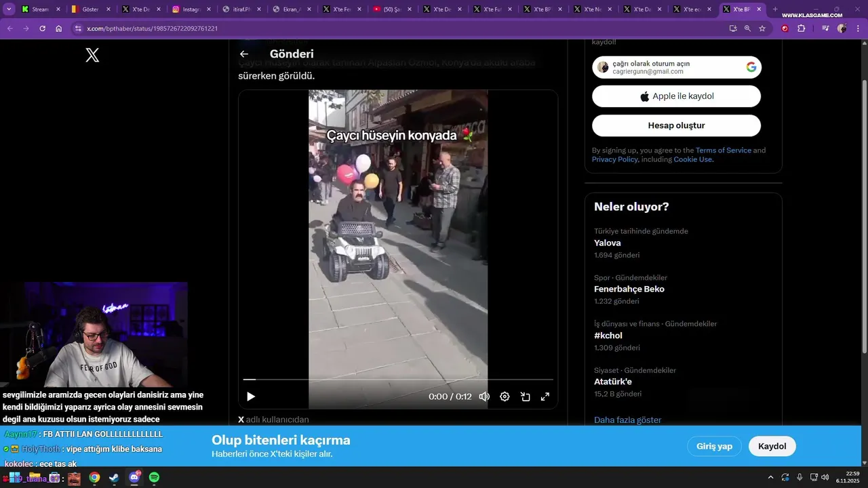868x488 pixels.
Task: Click the Hesap oluştur button
Action: [x=677, y=125]
